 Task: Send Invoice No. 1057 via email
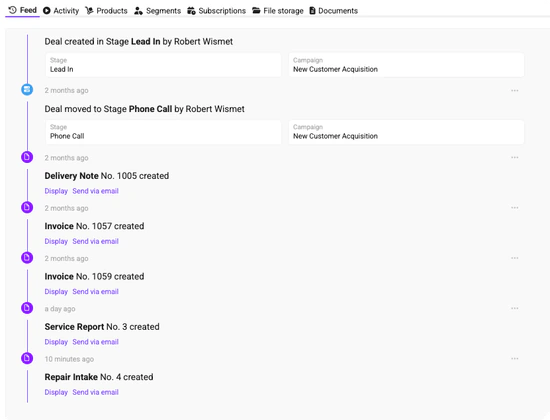pos(95,241)
